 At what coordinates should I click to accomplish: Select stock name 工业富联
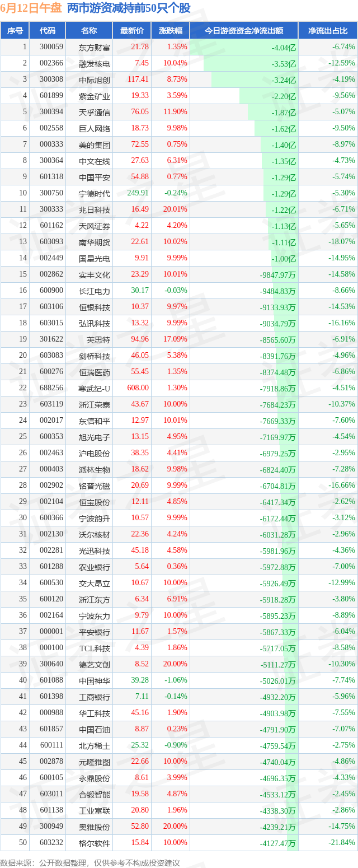(x=95, y=811)
